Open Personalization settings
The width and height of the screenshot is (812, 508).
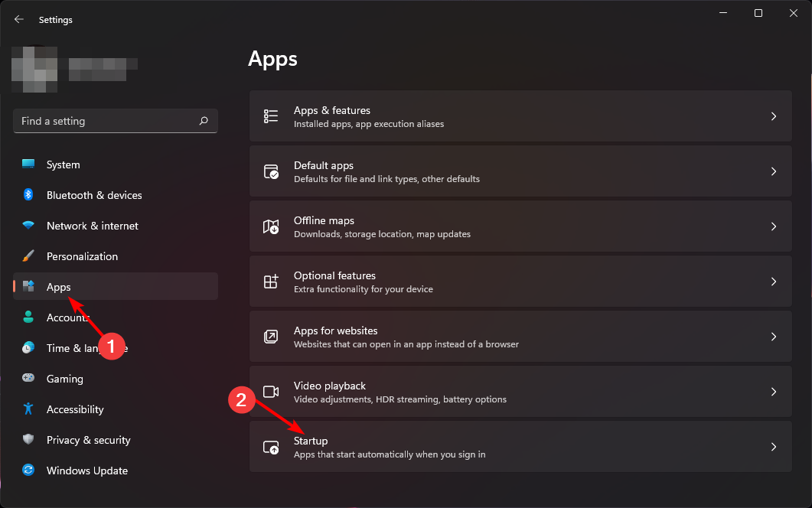82,256
